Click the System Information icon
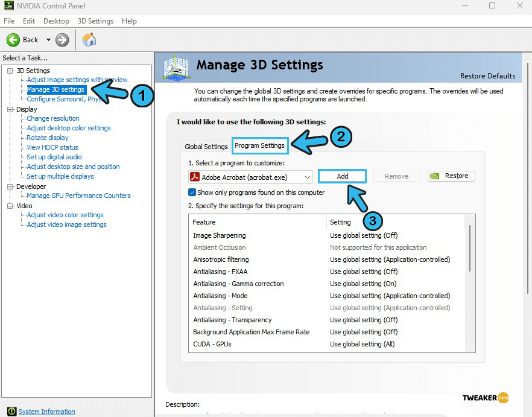The image size is (532, 417). click(11, 411)
